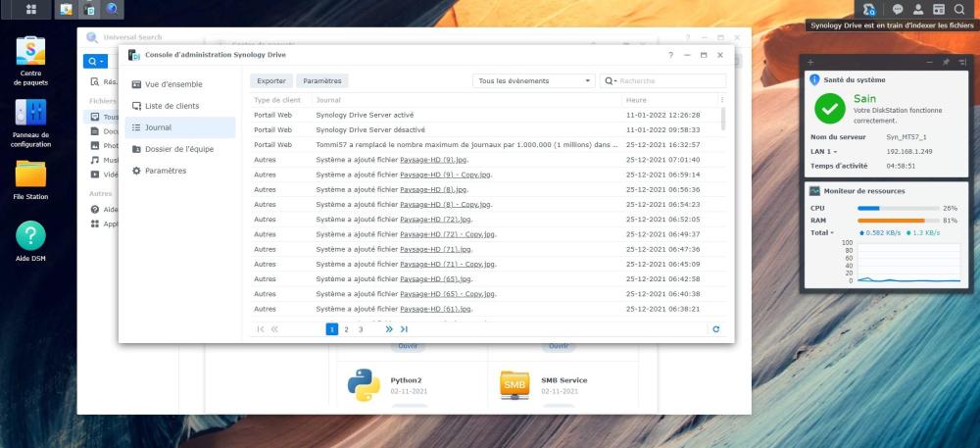Open Dossier de l'équipe section
The height and width of the screenshot is (448, 980).
click(179, 149)
